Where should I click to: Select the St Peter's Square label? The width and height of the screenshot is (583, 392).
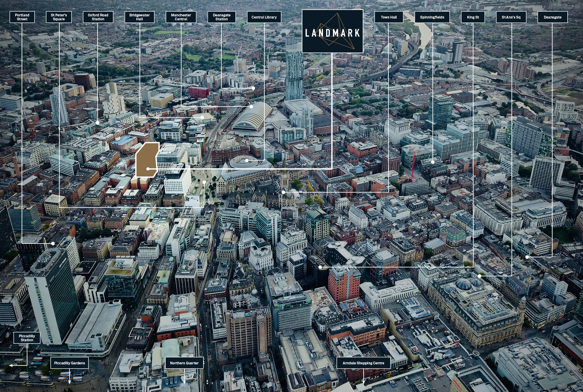(x=59, y=17)
